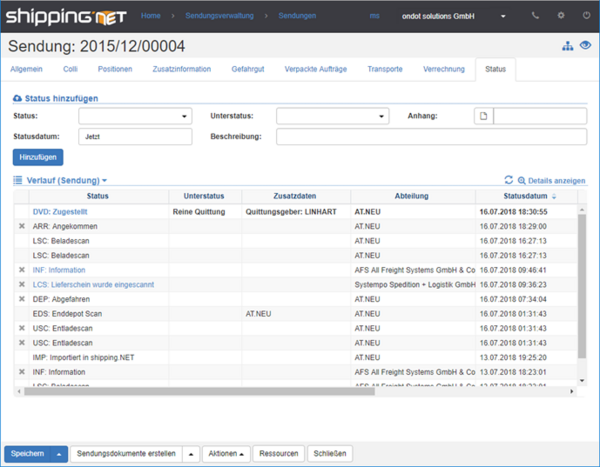Screen dimensions: 600x467
Task: Open the arrow next to Speichern button
Action: pos(59,453)
